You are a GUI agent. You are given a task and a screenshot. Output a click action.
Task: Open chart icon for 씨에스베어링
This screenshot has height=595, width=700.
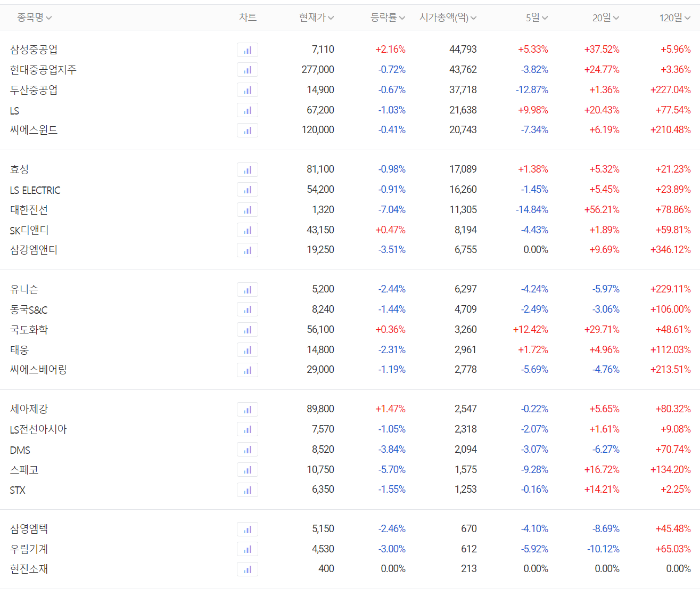tap(248, 370)
